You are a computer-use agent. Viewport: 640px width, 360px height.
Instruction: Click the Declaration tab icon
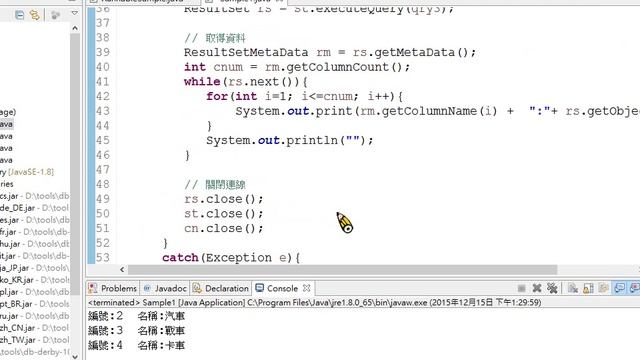tap(197, 288)
